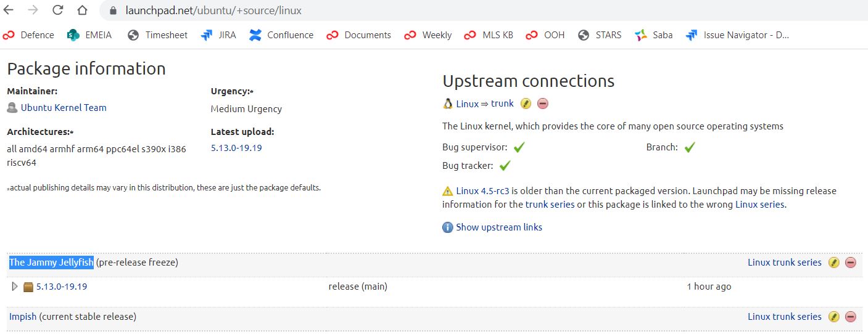Open the browser home page icon
The width and height of the screenshot is (868, 334).
pyautogui.click(x=82, y=10)
